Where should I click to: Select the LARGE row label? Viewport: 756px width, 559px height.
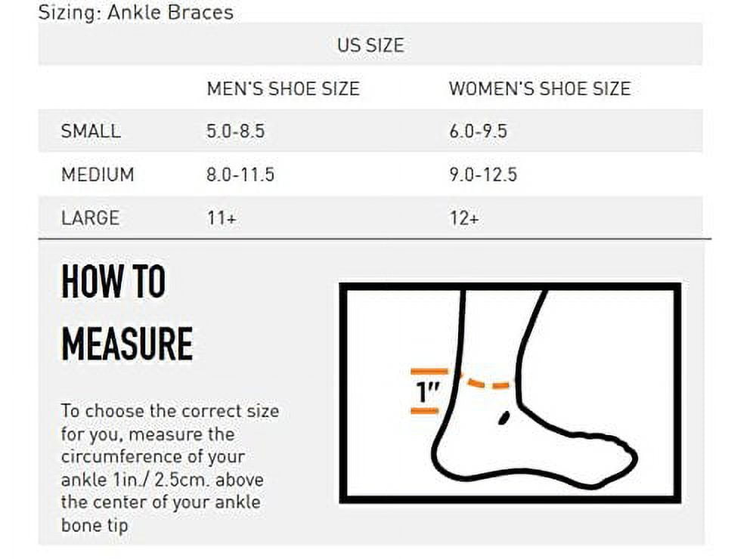(x=90, y=218)
